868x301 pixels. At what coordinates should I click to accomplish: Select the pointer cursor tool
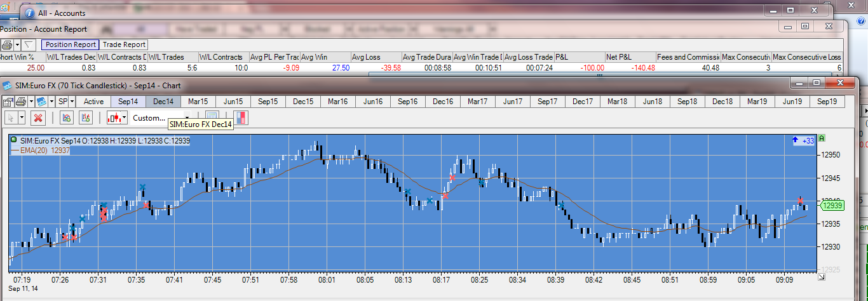pyautogui.click(x=11, y=117)
